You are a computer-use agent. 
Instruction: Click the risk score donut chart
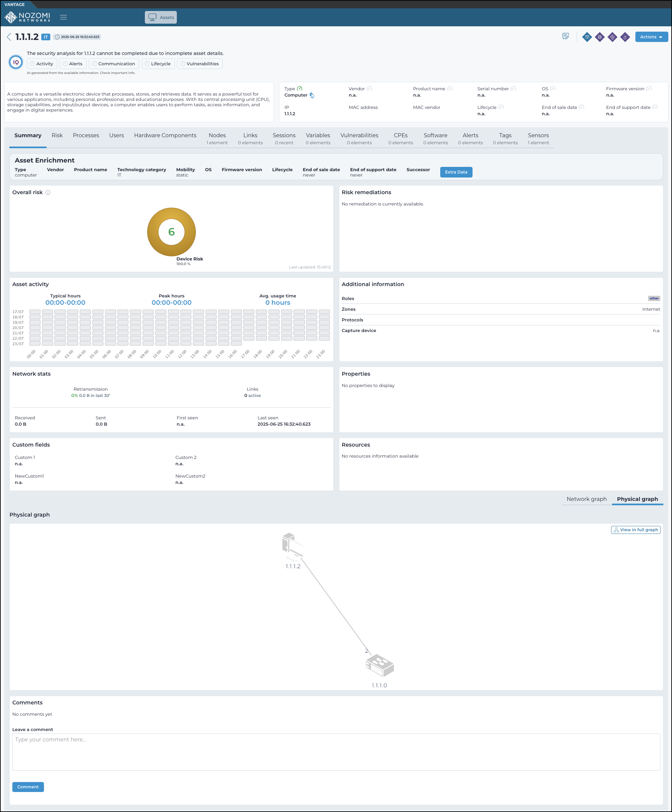[171, 231]
